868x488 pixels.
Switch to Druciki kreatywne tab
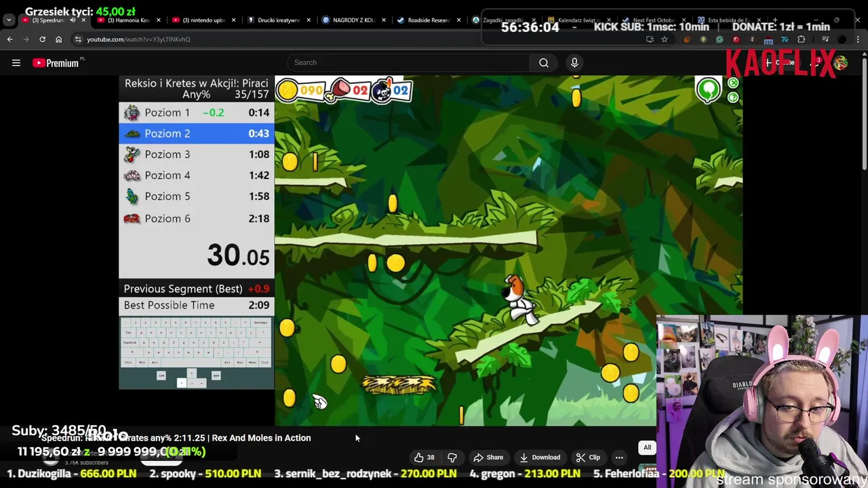(x=278, y=20)
